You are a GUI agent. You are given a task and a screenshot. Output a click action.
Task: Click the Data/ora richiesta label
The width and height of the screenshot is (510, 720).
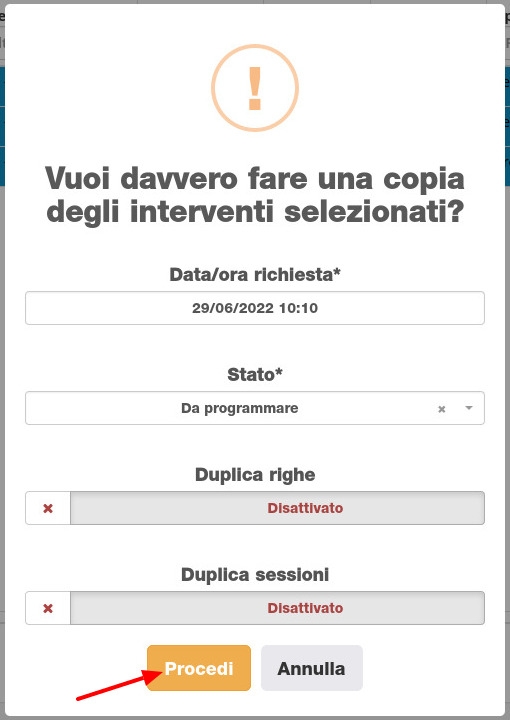(x=255, y=275)
